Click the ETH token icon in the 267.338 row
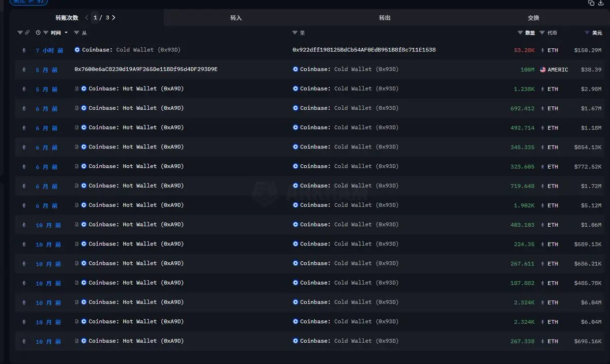This screenshot has height=364, width=610. pyautogui.click(x=543, y=342)
